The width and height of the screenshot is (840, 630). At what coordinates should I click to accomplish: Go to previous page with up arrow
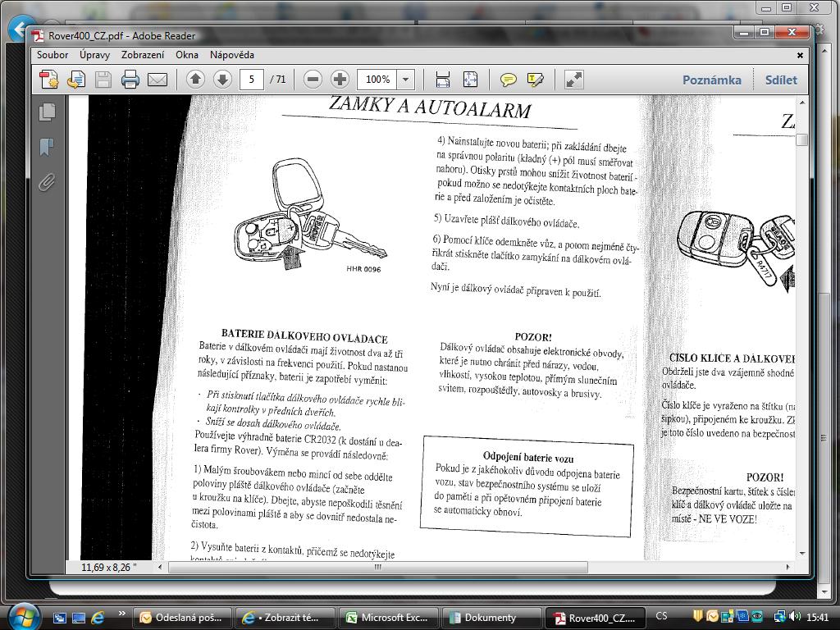(195, 80)
